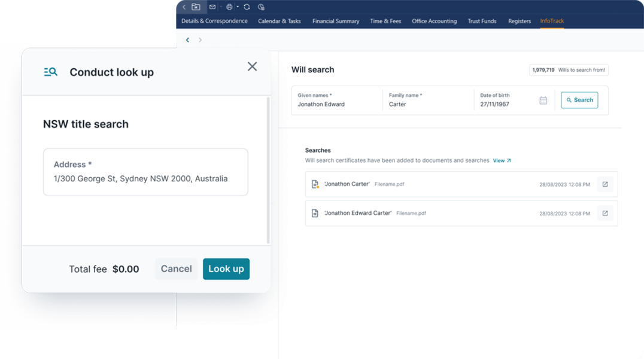Cancel the Conduct look up dialog
Image resolution: width=644 pixels, height=359 pixels.
pos(176,269)
